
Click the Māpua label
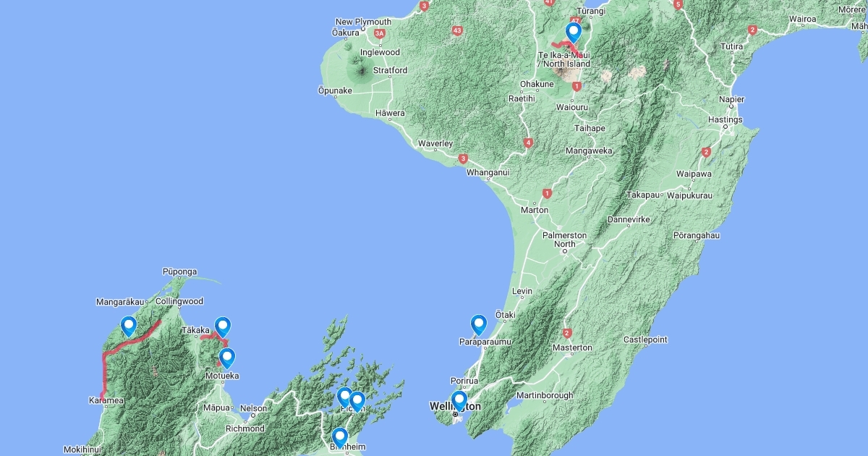pos(216,408)
